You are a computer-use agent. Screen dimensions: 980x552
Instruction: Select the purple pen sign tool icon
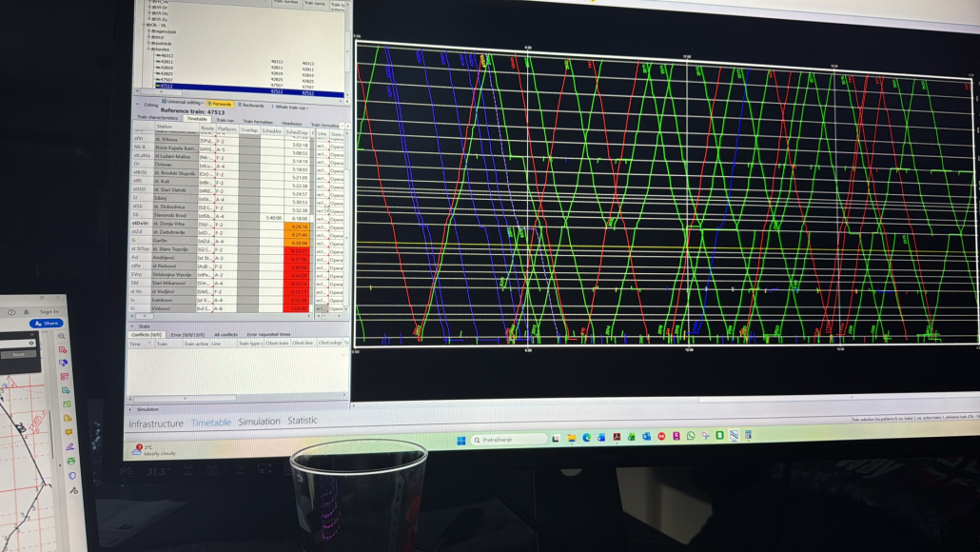click(x=69, y=446)
